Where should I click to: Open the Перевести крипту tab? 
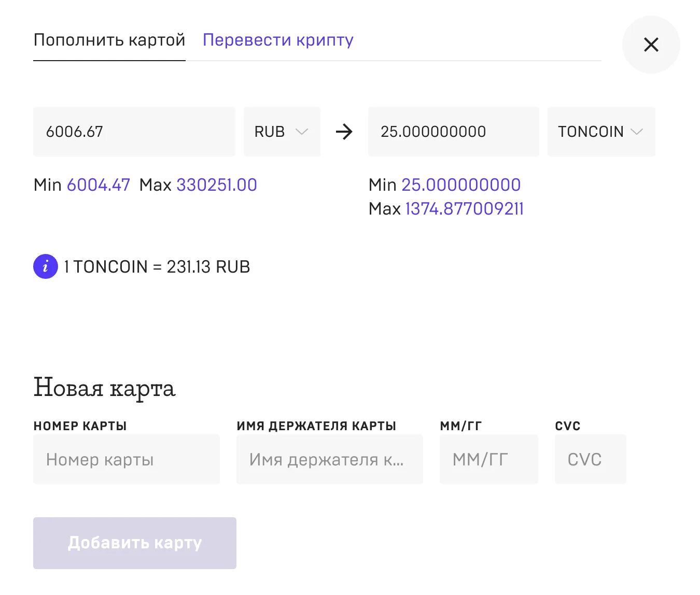point(278,40)
